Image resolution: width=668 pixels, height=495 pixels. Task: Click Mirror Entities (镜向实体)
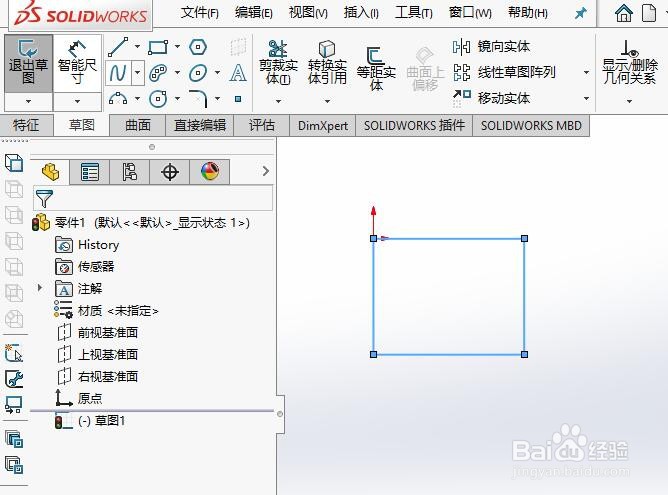491,46
